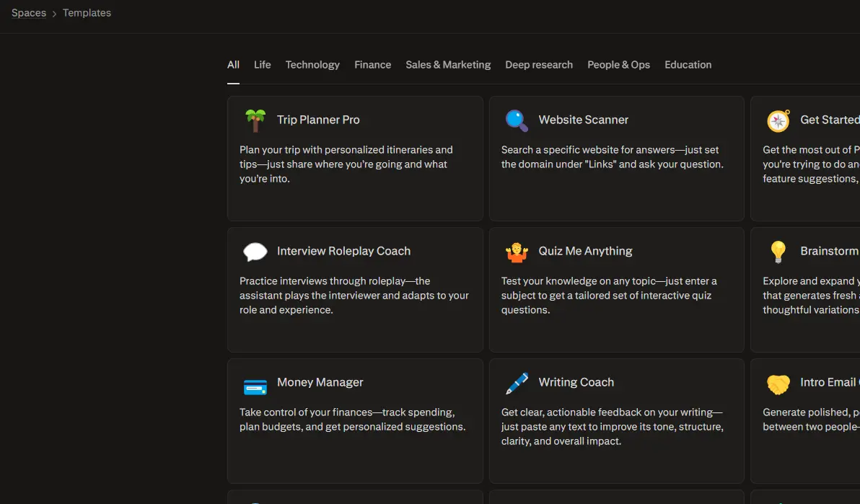Show the Finance templates tab

point(373,65)
